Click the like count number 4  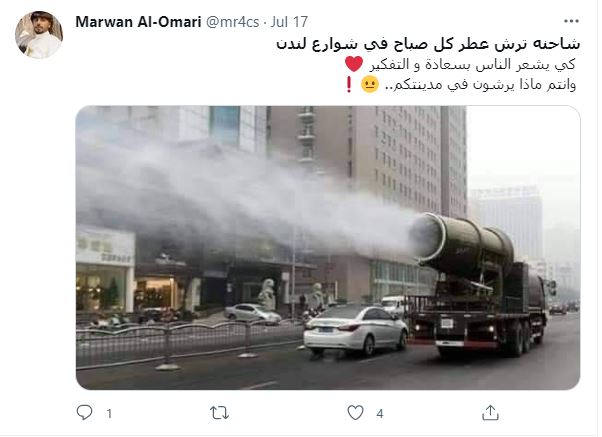[x=380, y=414]
